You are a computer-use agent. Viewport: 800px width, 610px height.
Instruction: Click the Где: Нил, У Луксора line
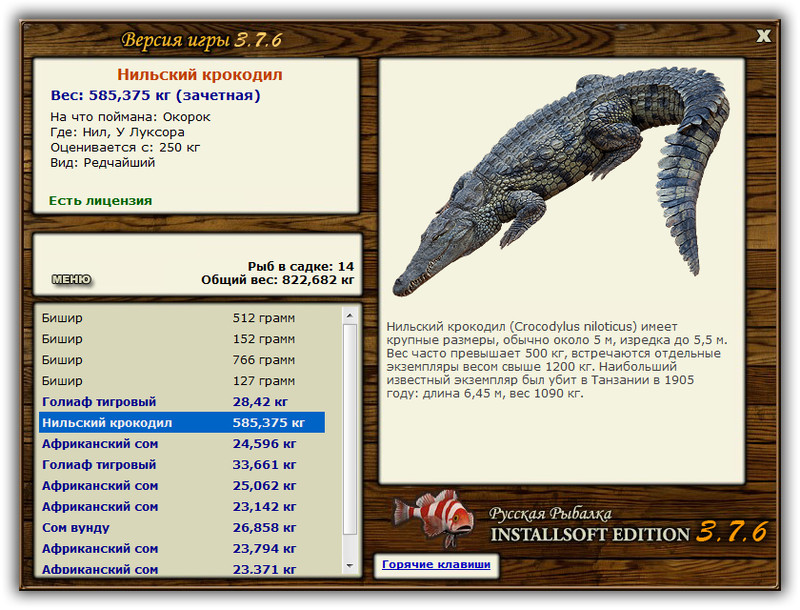(117, 132)
